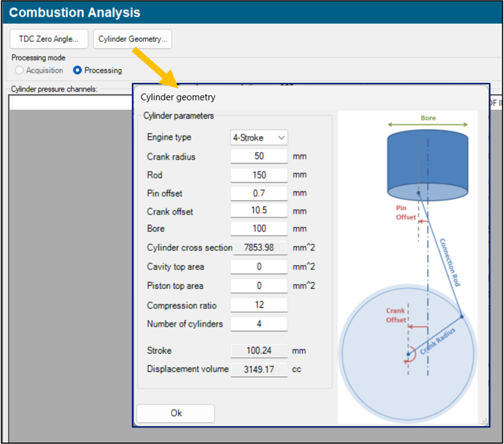Click the Processing mode group label
The width and height of the screenshot is (504, 444).
click(x=38, y=58)
